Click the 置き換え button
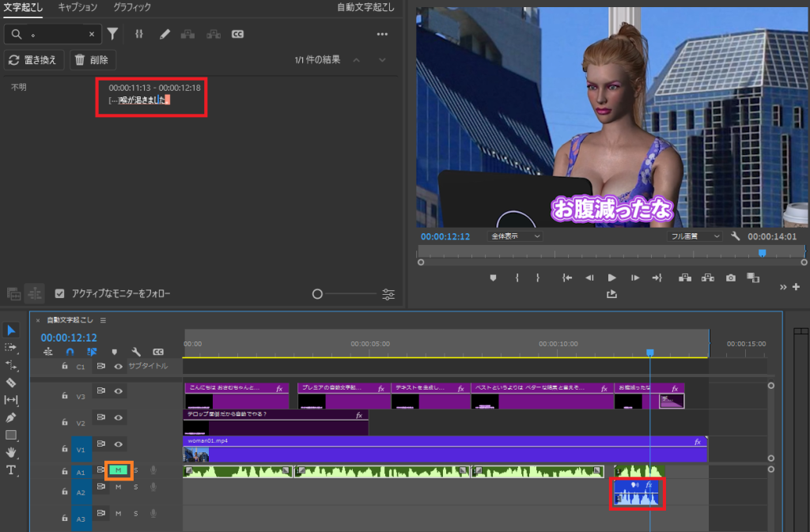Viewport: 810px width, 532px height. point(34,60)
